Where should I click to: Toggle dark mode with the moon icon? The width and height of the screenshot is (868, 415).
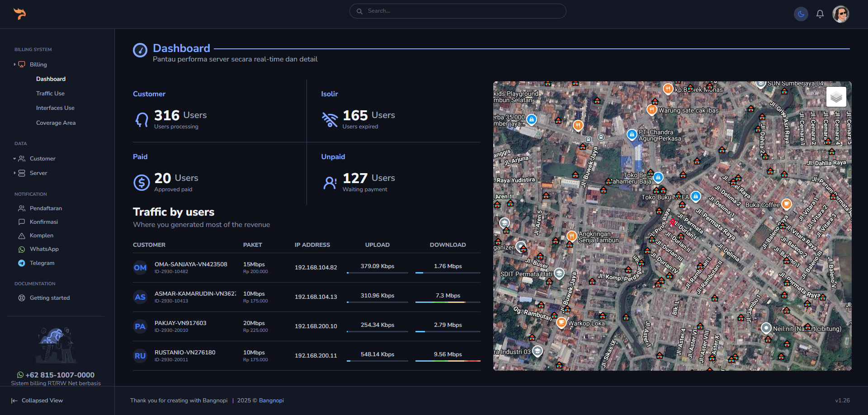coord(801,14)
